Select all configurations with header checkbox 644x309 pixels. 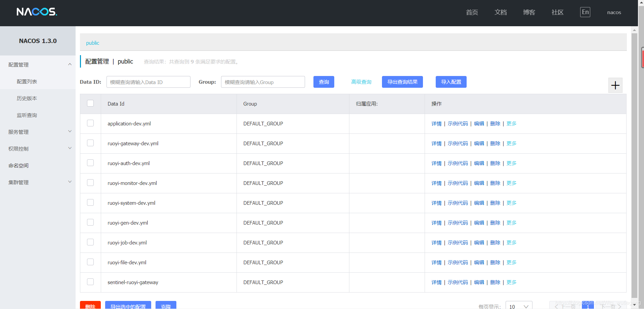90,103
